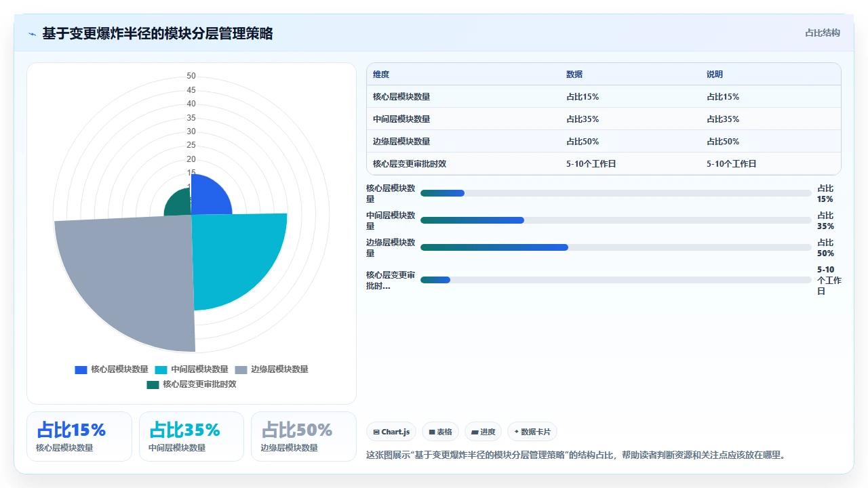The height and width of the screenshot is (488, 868).
Task: Click the 数据 column header
Action: tap(574, 75)
